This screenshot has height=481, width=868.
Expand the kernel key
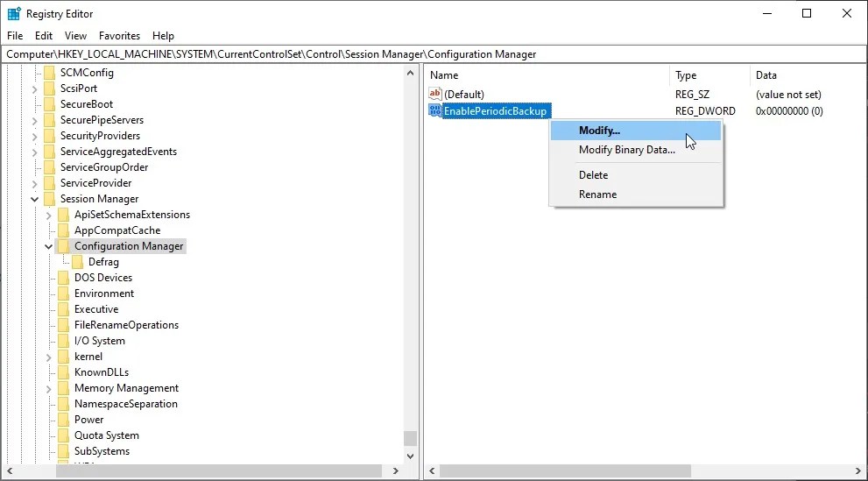pyautogui.click(x=49, y=357)
